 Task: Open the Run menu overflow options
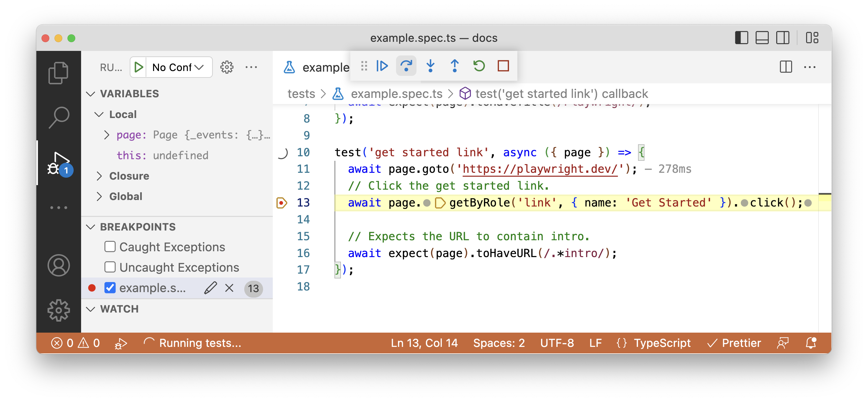252,66
